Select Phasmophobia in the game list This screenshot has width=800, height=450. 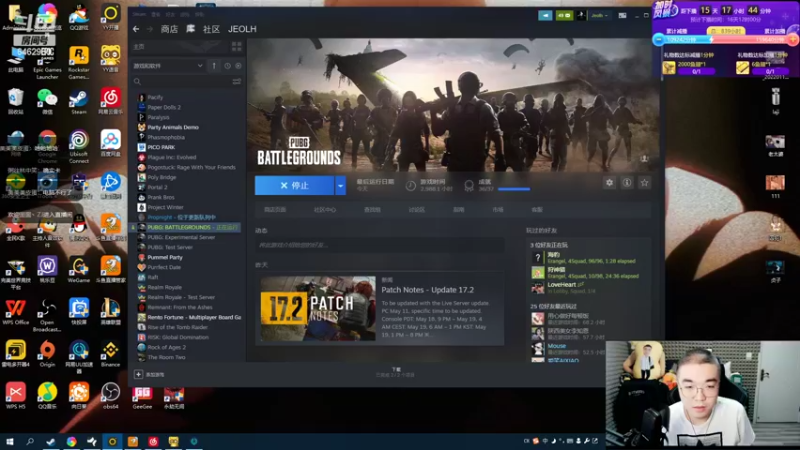(x=166, y=137)
